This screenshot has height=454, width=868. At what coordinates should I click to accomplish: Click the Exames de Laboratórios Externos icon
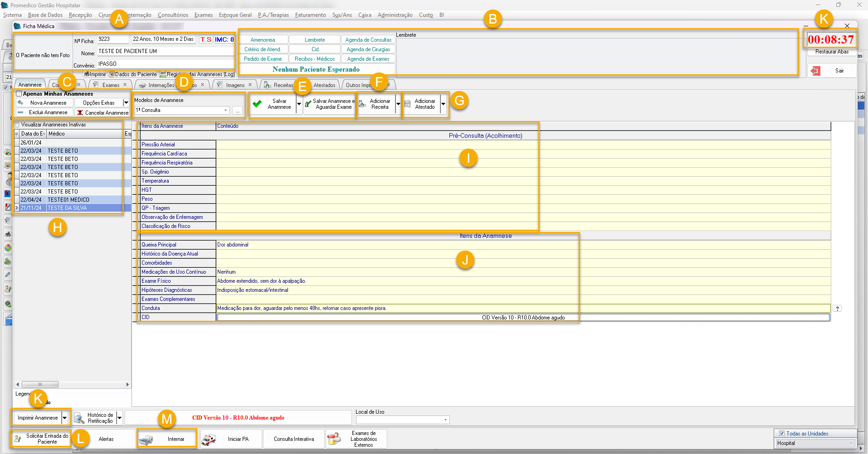(334, 439)
